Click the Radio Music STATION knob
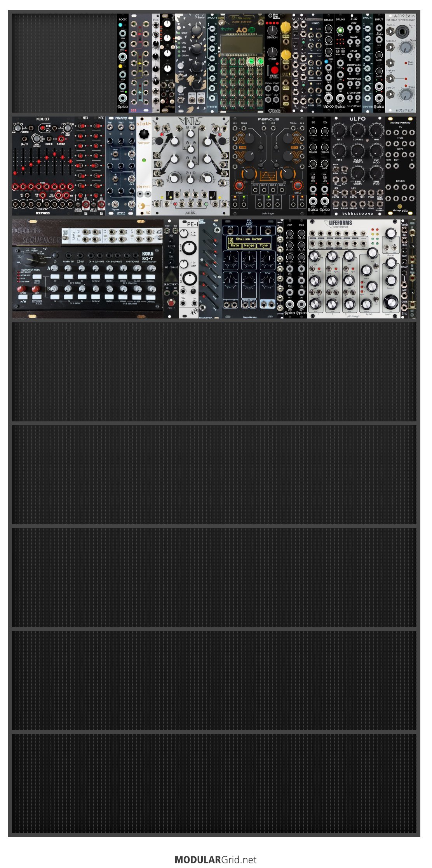 click(272, 30)
